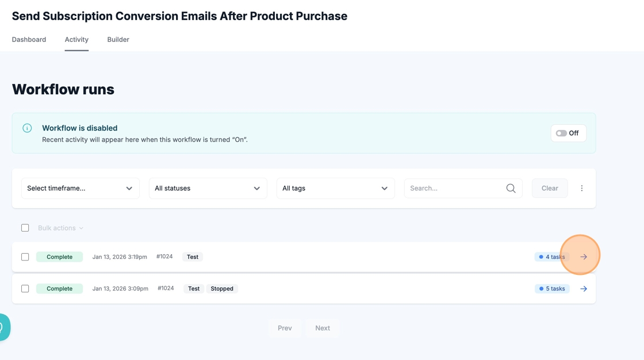Screen dimensions: 644x360
Task: Open the chat widget bubble
Action: 3,327
